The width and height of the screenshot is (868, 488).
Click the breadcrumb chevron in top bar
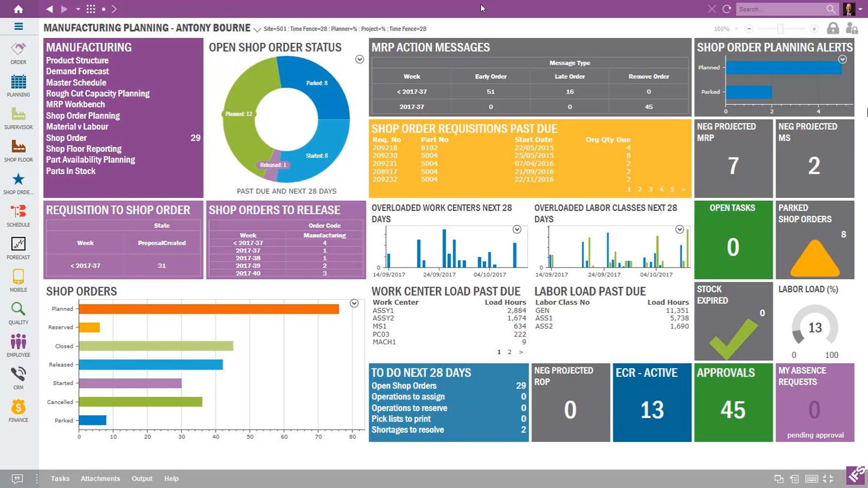coord(114,9)
